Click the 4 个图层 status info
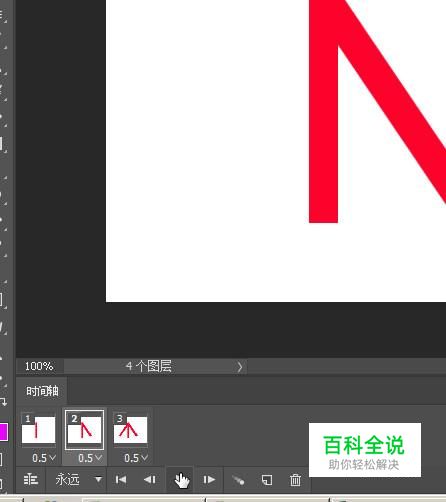Viewport: 446px width, 502px height. (x=149, y=366)
